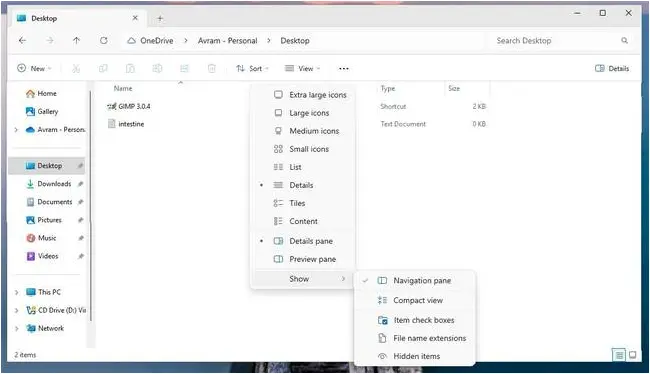The height and width of the screenshot is (374, 650).
Task: Click the Paste toolbar icon
Action: pos(130,68)
